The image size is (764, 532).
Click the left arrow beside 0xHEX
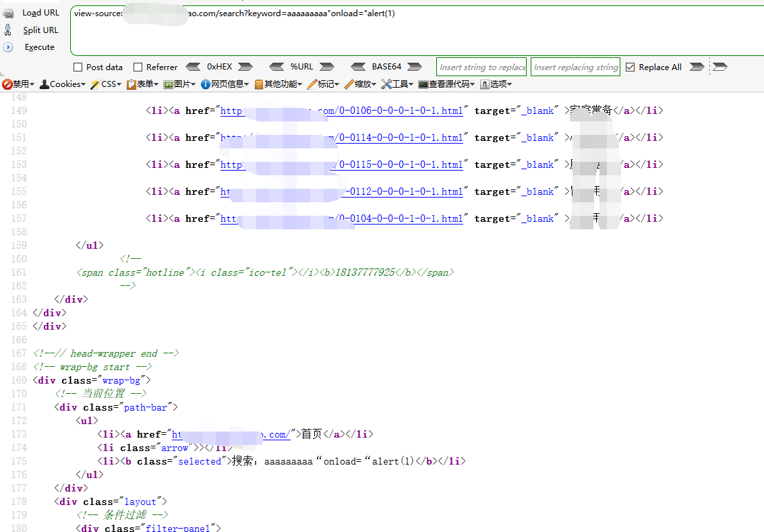click(193, 67)
